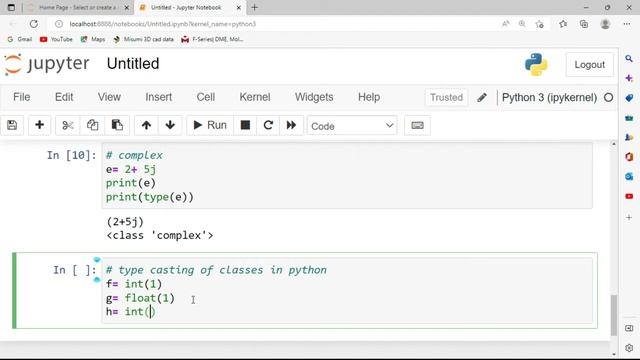The width and height of the screenshot is (640, 360).
Task: Open the F-Series DME bookmark
Action: click(x=213, y=39)
